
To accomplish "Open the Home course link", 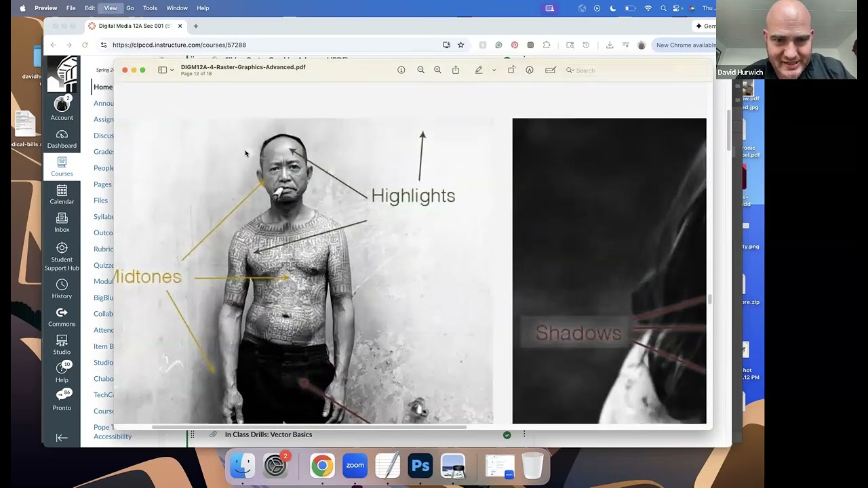I will (103, 87).
